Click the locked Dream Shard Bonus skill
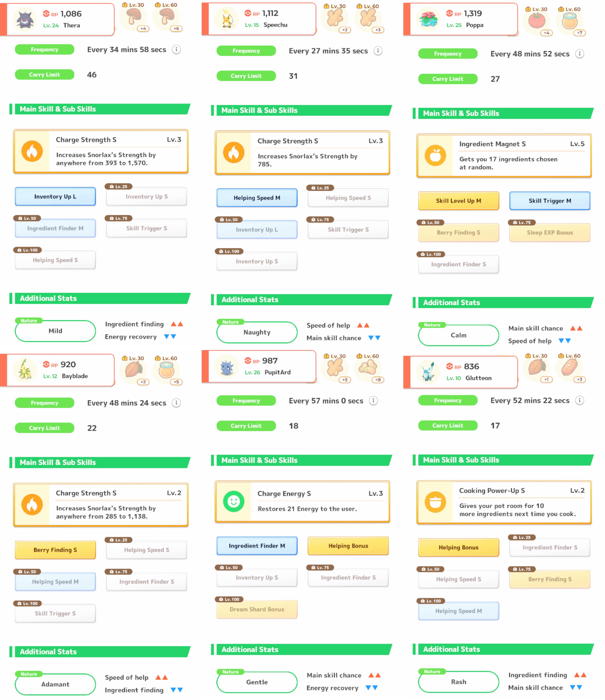This screenshot has height=700, width=605. tap(257, 609)
